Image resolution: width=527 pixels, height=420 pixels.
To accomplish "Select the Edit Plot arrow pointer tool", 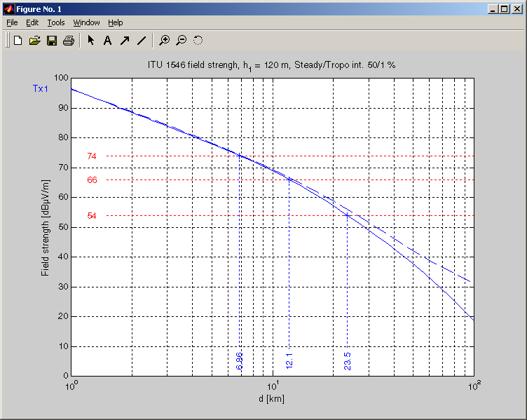I will (90, 41).
